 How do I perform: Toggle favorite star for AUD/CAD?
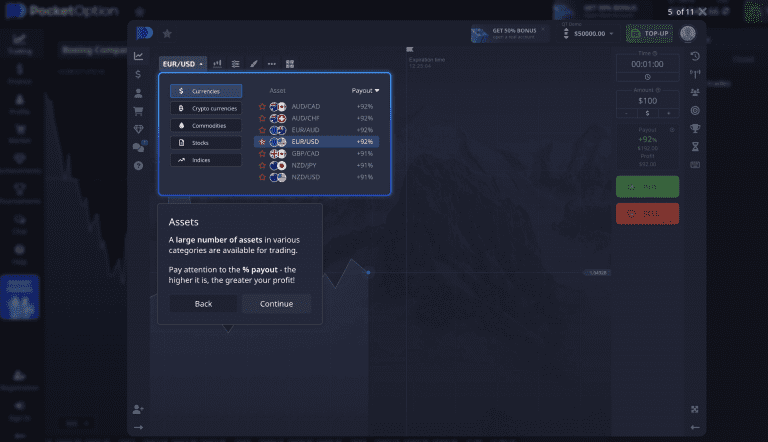click(262, 106)
